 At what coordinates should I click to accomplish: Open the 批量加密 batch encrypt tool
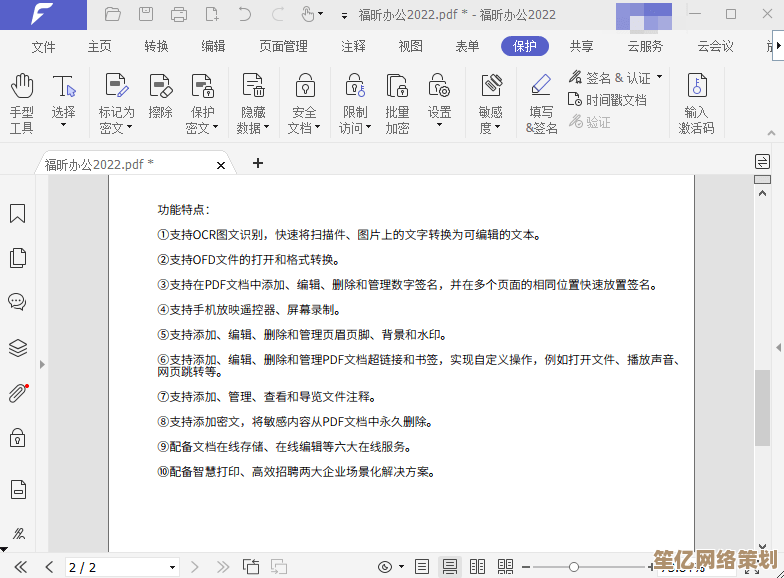tap(397, 103)
